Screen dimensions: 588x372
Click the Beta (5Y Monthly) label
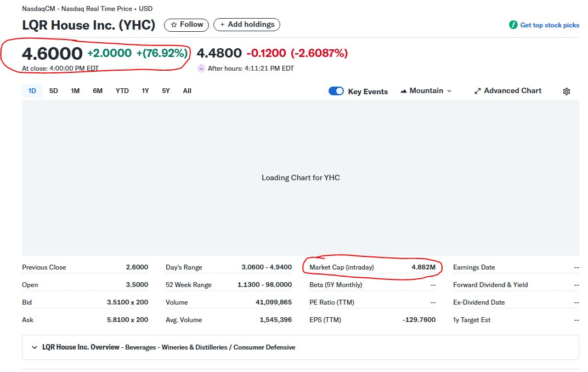point(336,285)
